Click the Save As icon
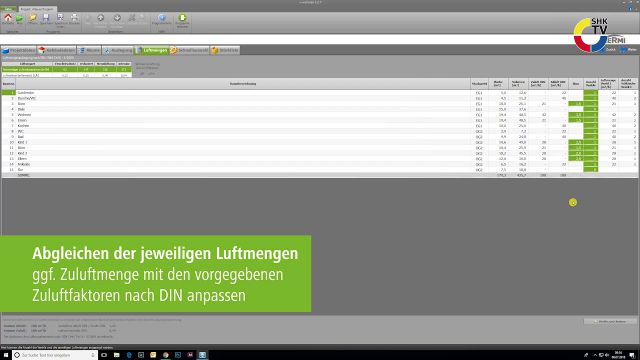 (60, 17)
